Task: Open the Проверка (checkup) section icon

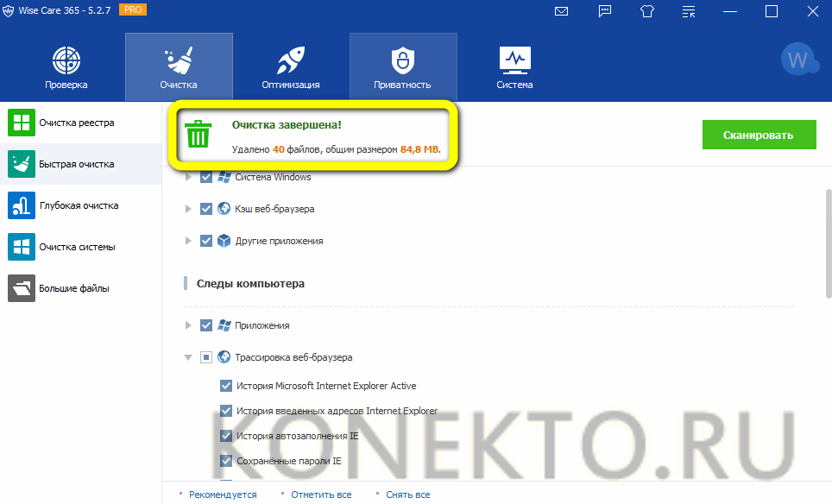Action: click(x=66, y=60)
